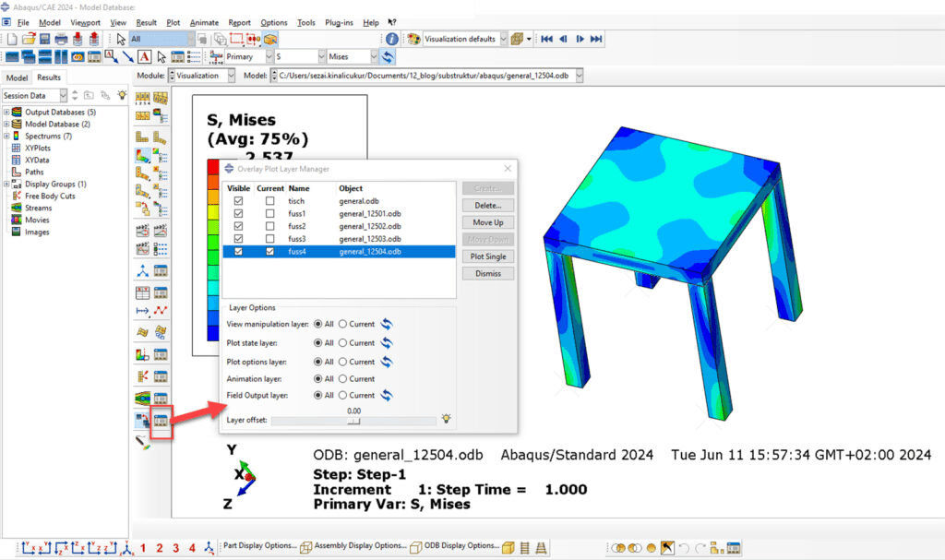
Task: Uncheck the Visible checkbox for the tisch layer
Action: 238,202
